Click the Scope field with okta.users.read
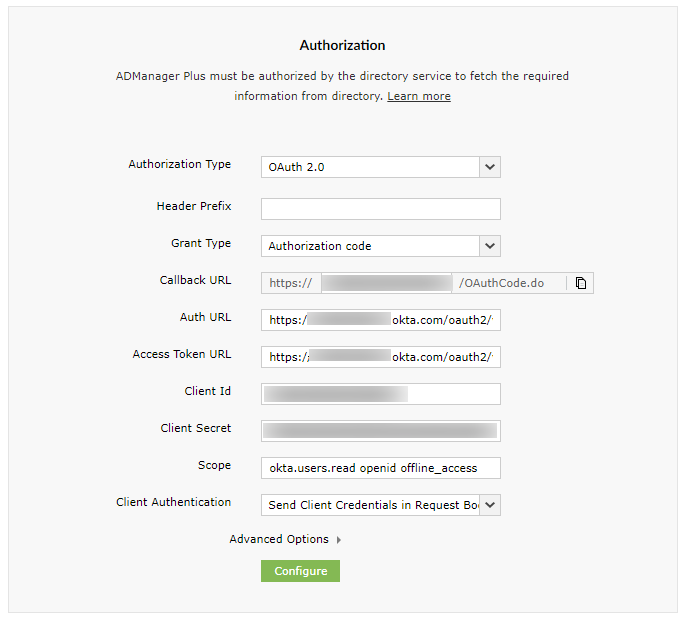Screen dimensions: 684x619 pos(380,468)
